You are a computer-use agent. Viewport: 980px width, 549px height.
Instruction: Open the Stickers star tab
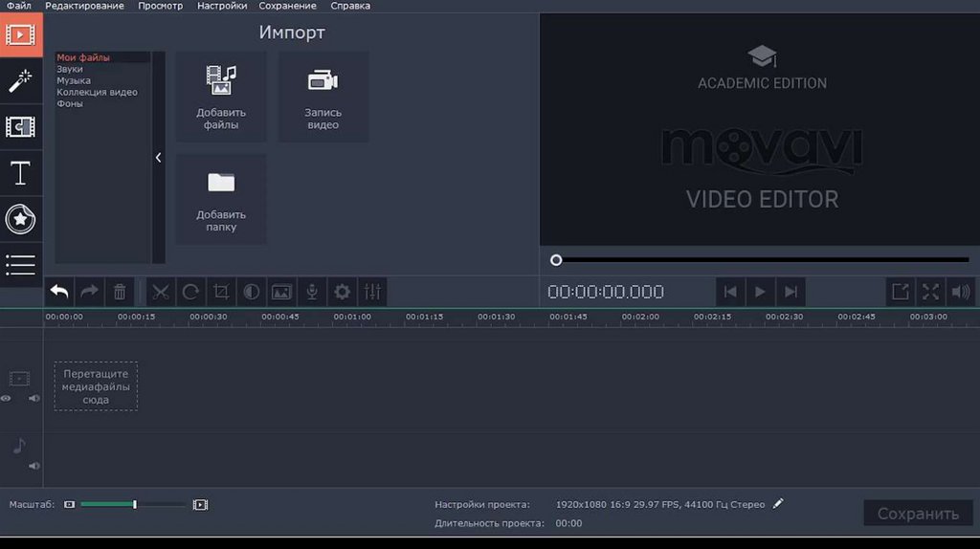pos(21,219)
